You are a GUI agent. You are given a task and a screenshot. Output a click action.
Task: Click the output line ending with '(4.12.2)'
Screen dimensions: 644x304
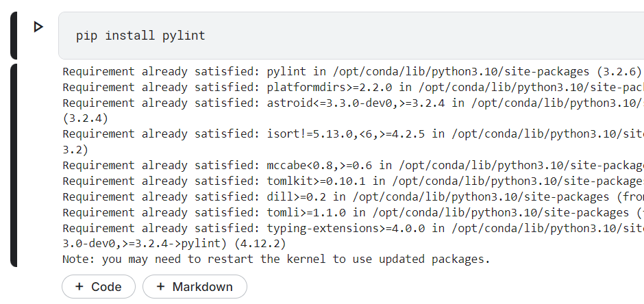click(x=174, y=244)
